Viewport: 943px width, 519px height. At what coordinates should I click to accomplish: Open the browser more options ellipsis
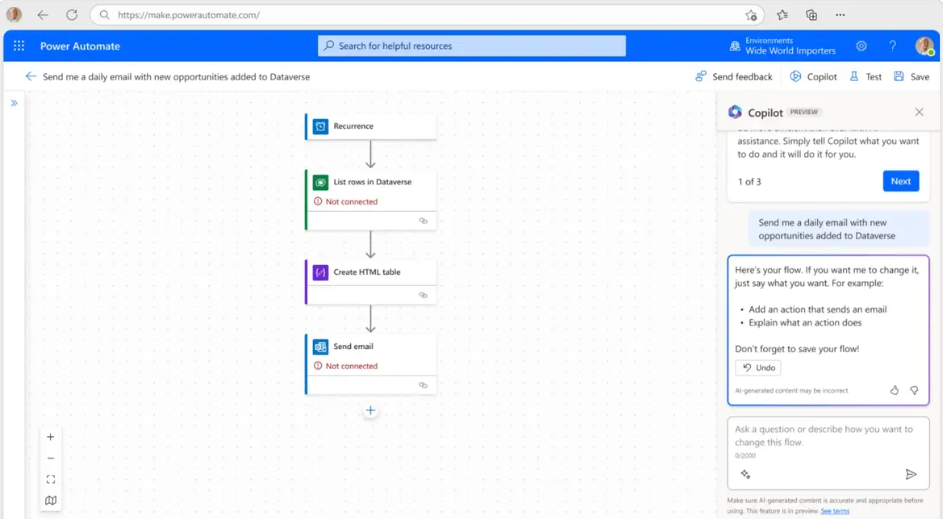(x=840, y=15)
